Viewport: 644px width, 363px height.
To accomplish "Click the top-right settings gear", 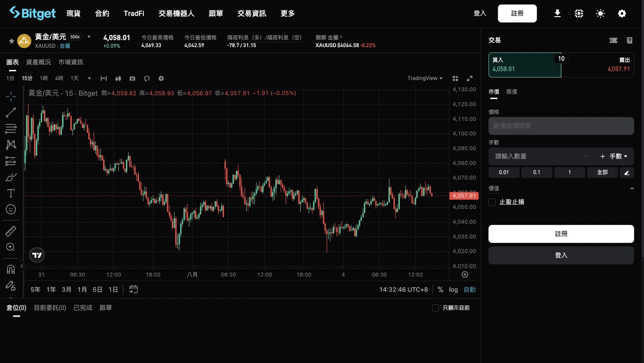I will pos(622,14).
